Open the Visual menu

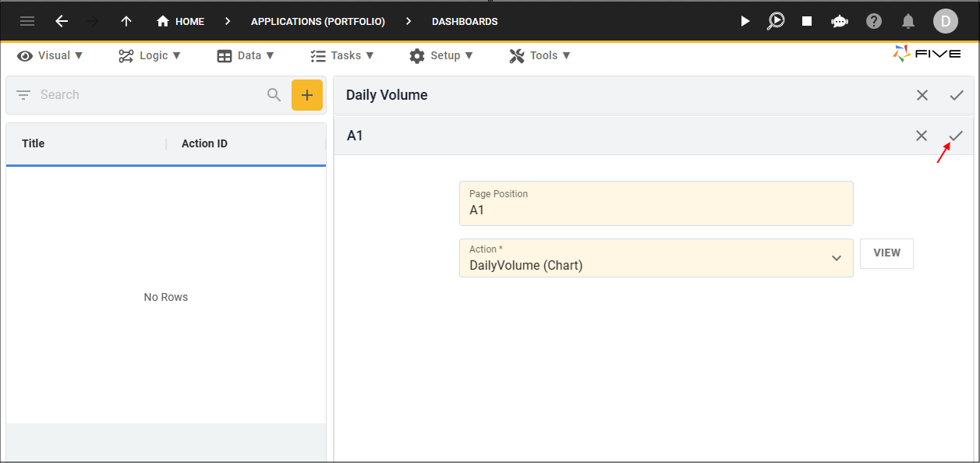click(51, 55)
